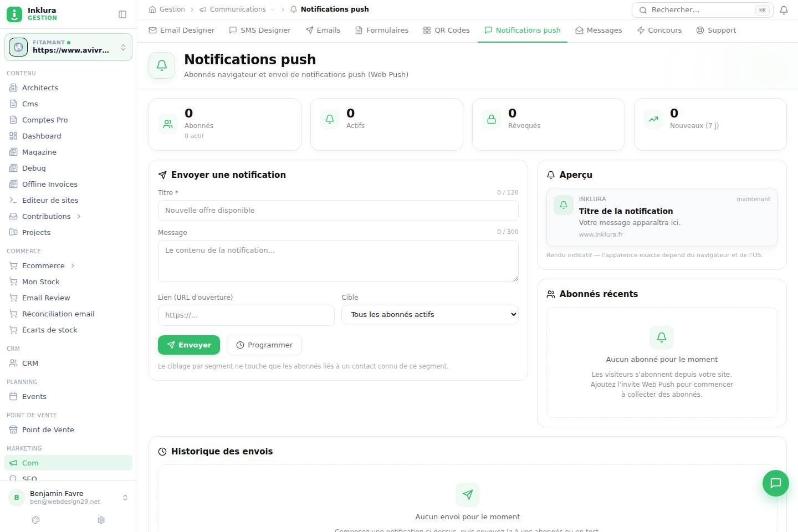Click the Abonnés users icon in stats card
Image resolution: width=798 pixels, height=532 pixels.
168,124
